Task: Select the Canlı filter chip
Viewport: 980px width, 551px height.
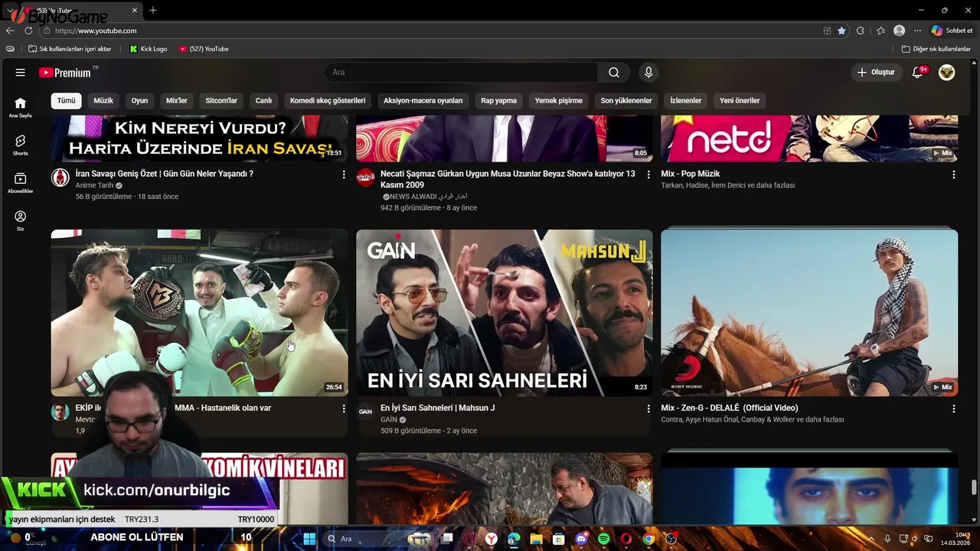Action: 263,100
